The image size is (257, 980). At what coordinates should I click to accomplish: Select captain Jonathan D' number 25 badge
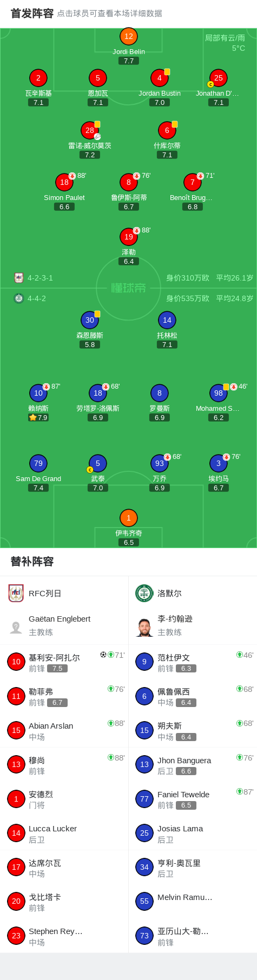point(218,78)
